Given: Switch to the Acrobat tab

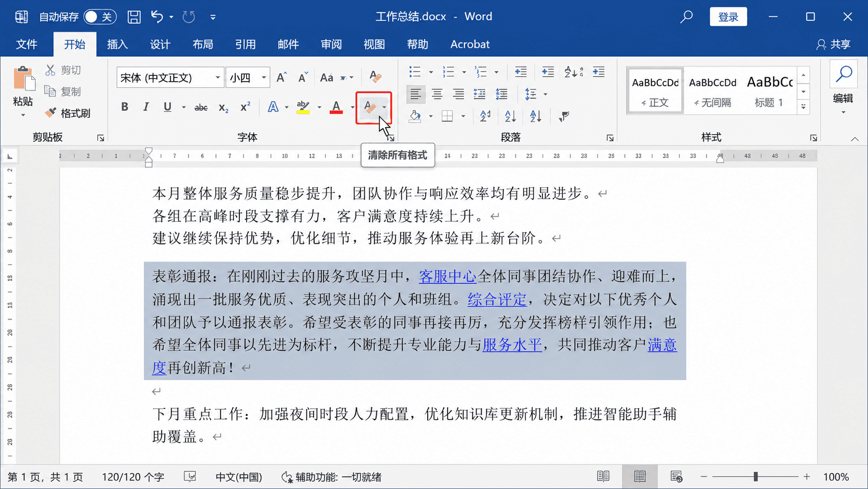Looking at the screenshot, I should tap(470, 44).
